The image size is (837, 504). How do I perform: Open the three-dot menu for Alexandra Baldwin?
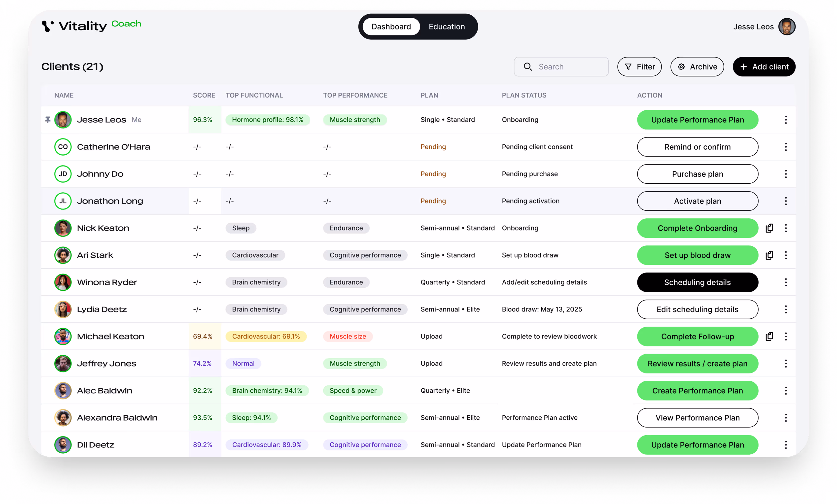[x=785, y=418]
